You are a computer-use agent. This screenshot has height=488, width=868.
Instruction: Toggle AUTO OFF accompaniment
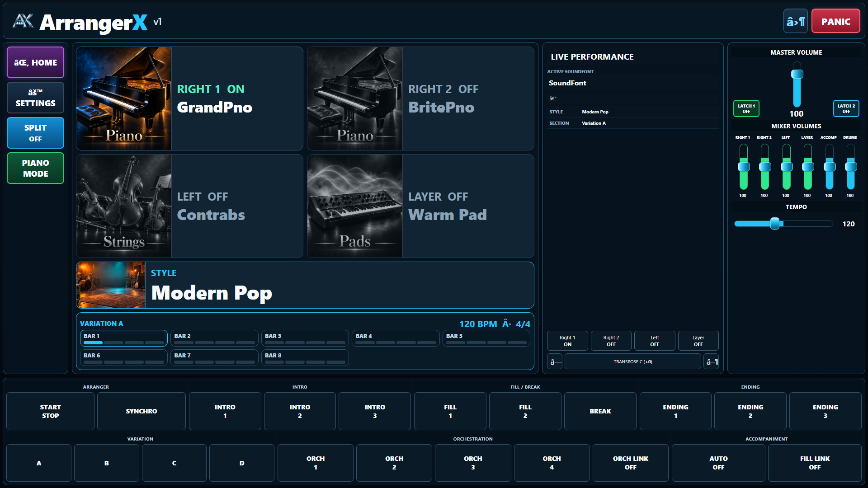pos(718,463)
